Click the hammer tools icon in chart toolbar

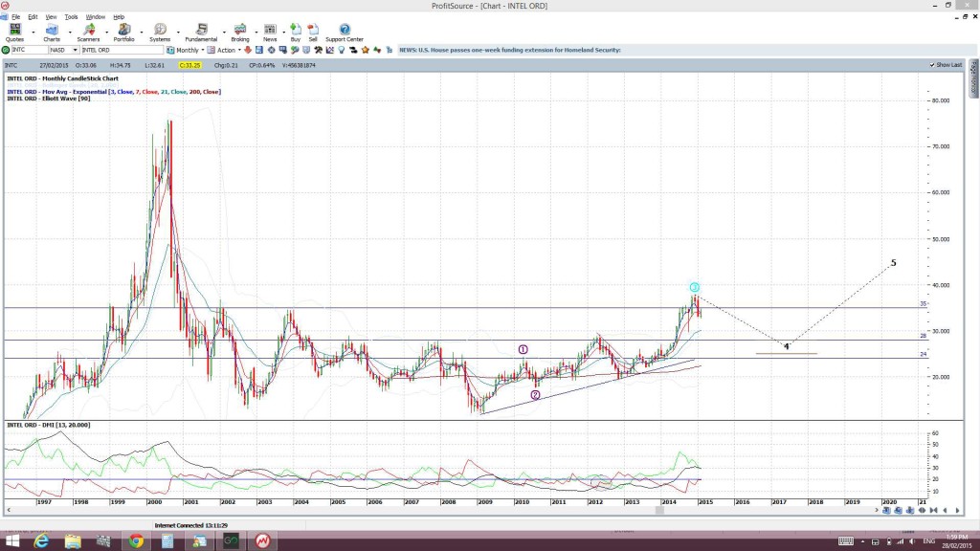click(x=318, y=50)
